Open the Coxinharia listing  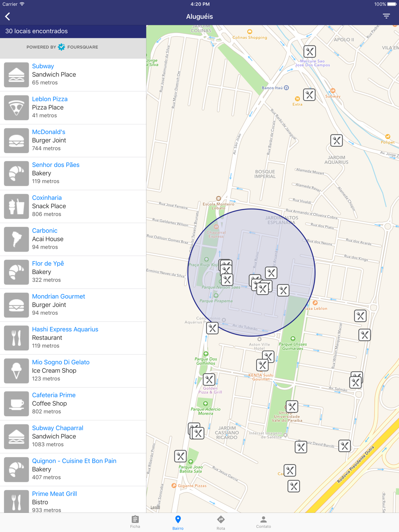click(73, 206)
